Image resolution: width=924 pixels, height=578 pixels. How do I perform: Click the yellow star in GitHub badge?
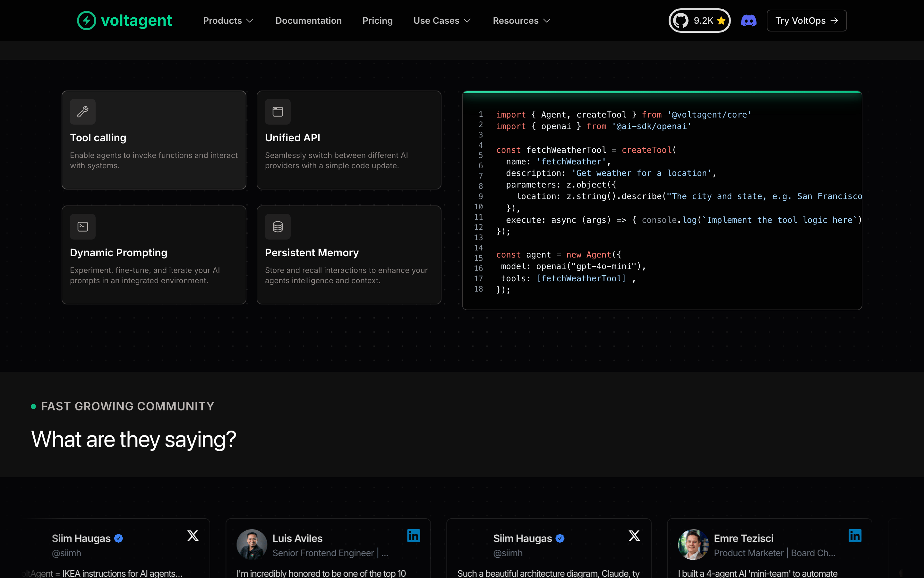pos(721,21)
